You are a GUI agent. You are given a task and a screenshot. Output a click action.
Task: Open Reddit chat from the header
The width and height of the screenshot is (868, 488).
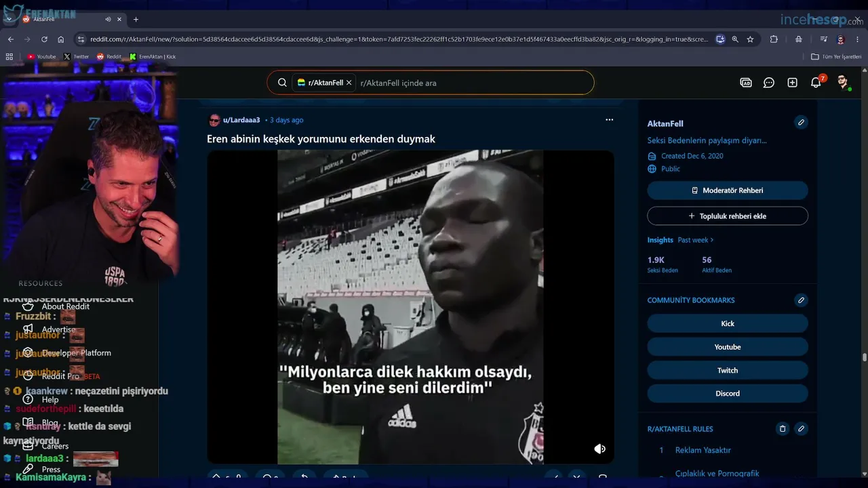[769, 83]
